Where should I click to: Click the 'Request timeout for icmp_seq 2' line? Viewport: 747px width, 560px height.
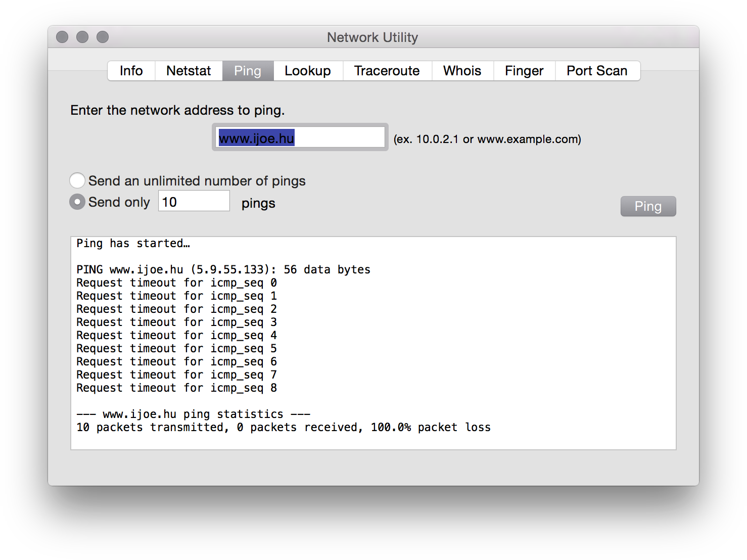(x=177, y=309)
